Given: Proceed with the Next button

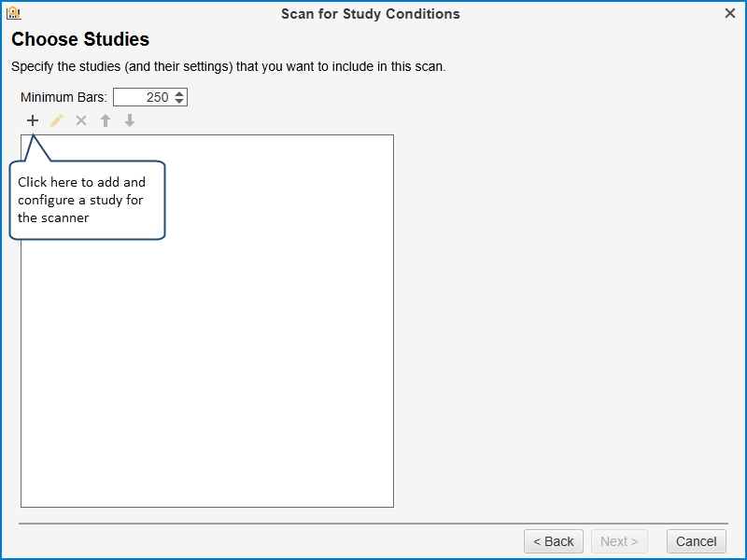Looking at the screenshot, I should tap(619, 541).
